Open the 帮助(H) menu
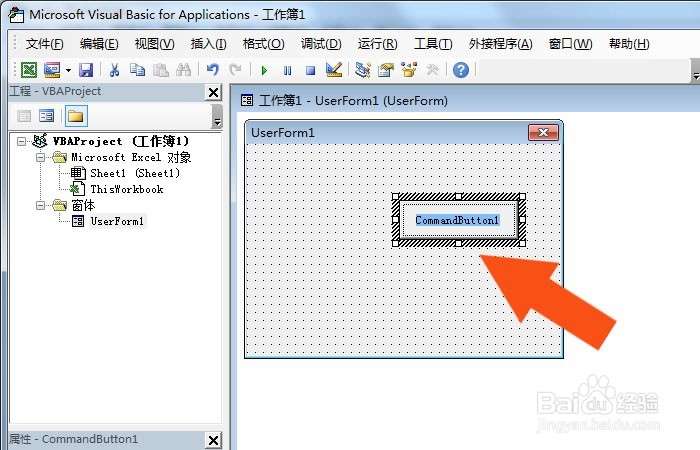The image size is (700, 450). click(x=629, y=44)
